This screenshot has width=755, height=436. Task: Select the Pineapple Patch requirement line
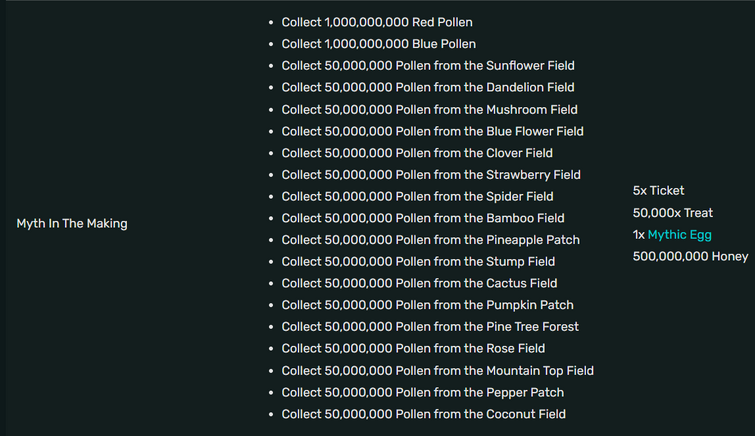tap(430, 239)
